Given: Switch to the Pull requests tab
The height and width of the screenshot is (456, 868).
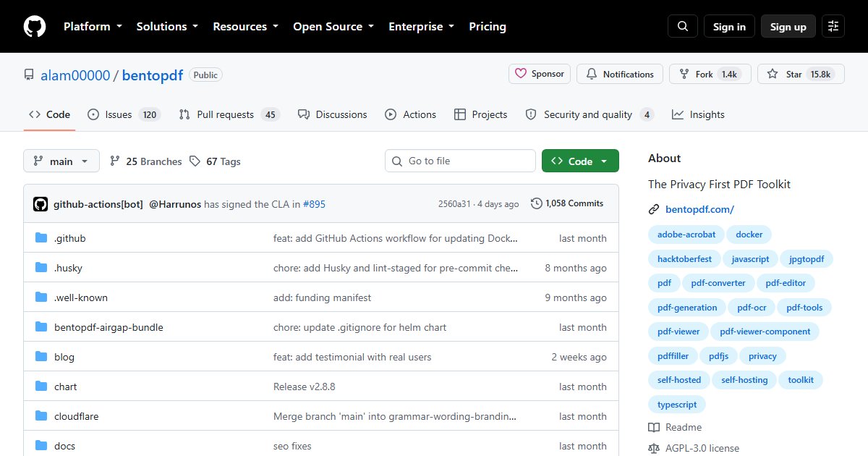Looking at the screenshot, I should (x=229, y=114).
